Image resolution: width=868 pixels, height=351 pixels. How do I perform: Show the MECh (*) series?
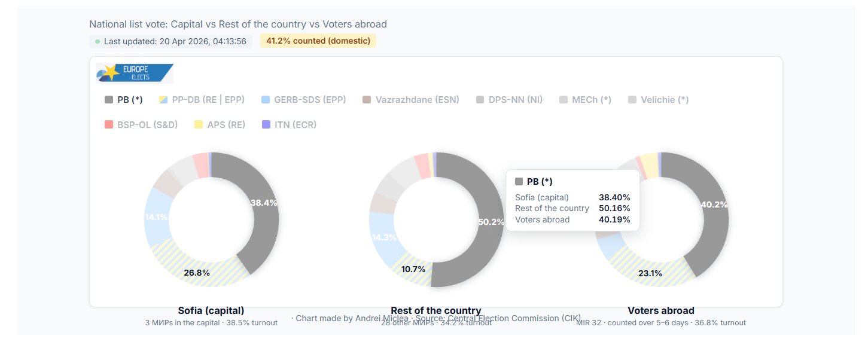coord(586,100)
